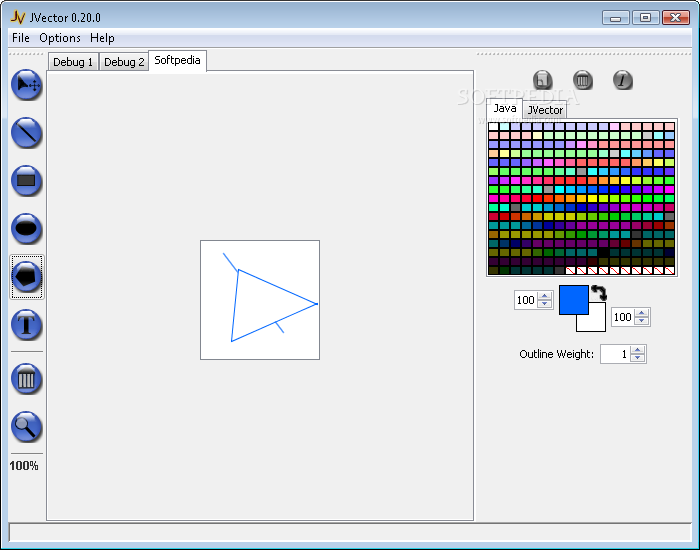Select the Rectangle tool

coord(26,181)
